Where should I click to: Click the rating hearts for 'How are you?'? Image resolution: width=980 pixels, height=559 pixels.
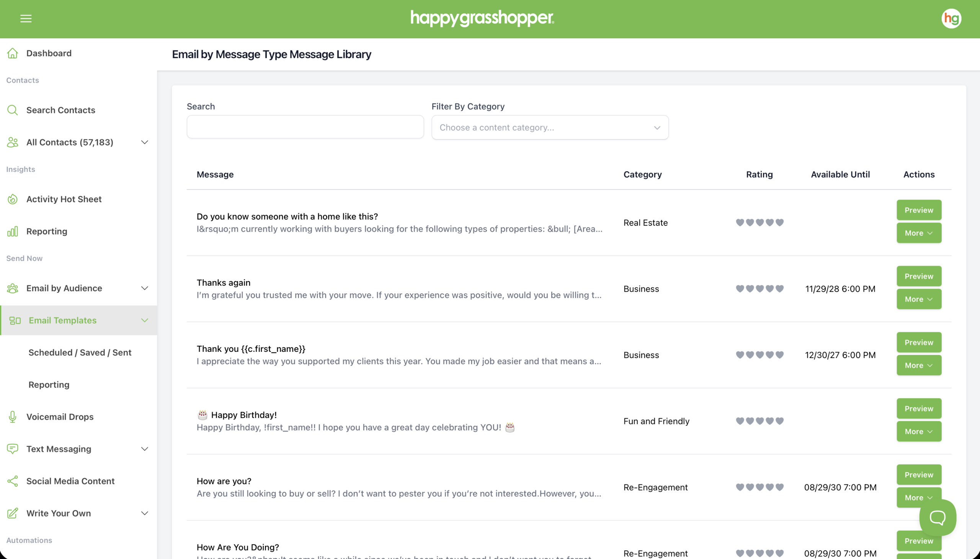tap(759, 487)
